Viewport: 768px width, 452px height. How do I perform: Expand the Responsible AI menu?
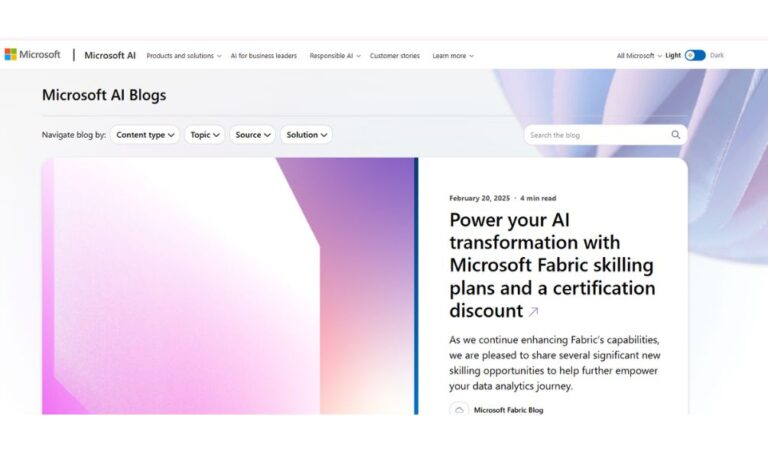pos(335,56)
